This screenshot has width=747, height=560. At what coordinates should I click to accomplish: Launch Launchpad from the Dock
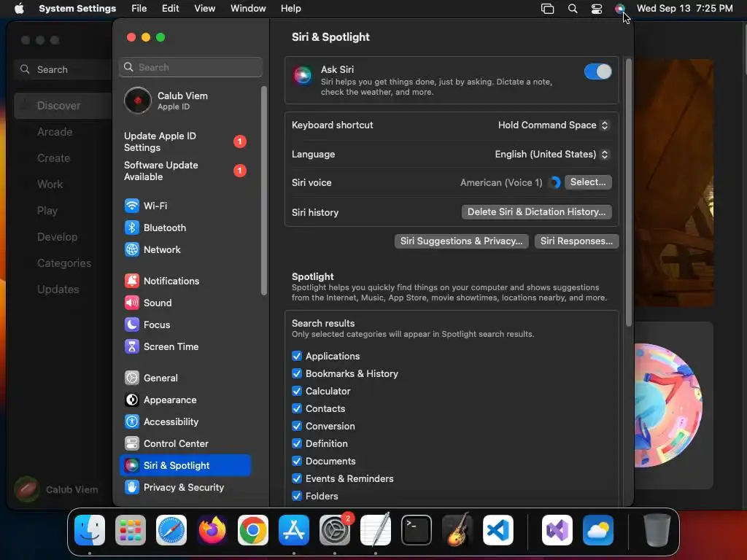point(131,530)
